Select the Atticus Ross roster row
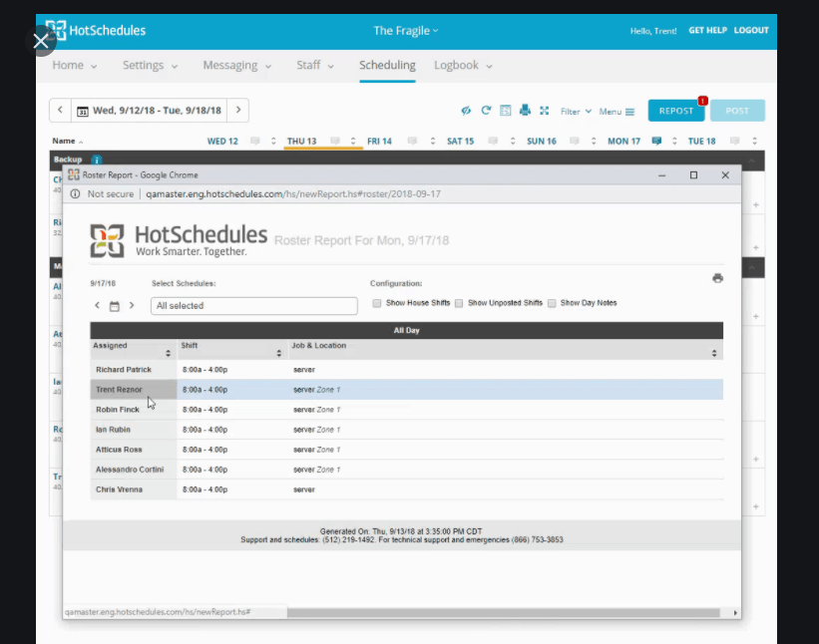The width and height of the screenshot is (819, 644). point(406,450)
